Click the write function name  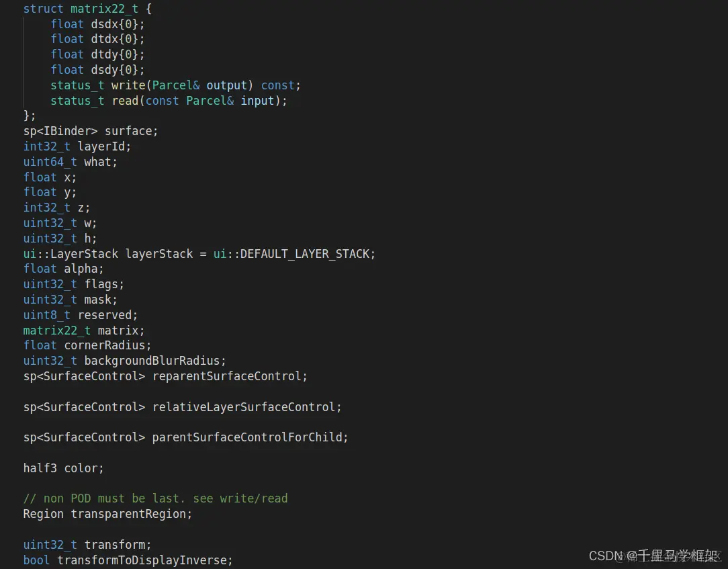pos(128,85)
